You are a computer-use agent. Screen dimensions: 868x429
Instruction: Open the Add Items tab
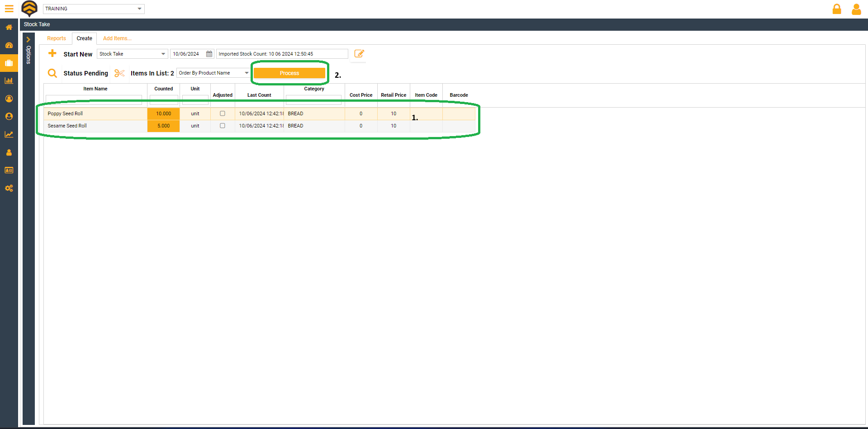click(x=117, y=38)
